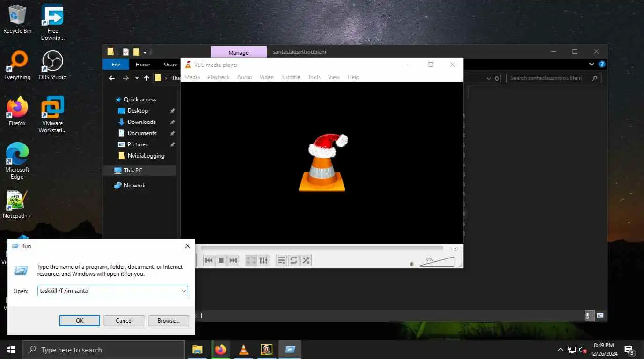Image resolution: width=644 pixels, height=359 pixels.
Task: Show hidden system tray icons
Action: tap(560, 350)
